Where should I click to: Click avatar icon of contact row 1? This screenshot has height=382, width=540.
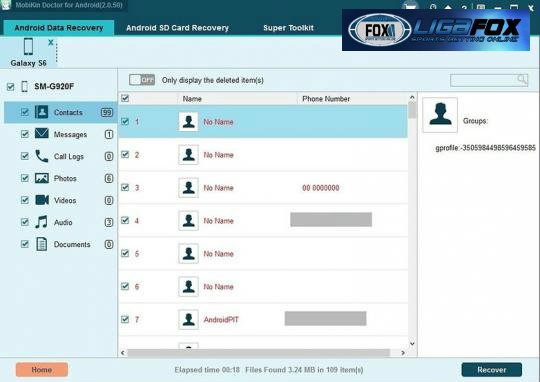pos(188,122)
